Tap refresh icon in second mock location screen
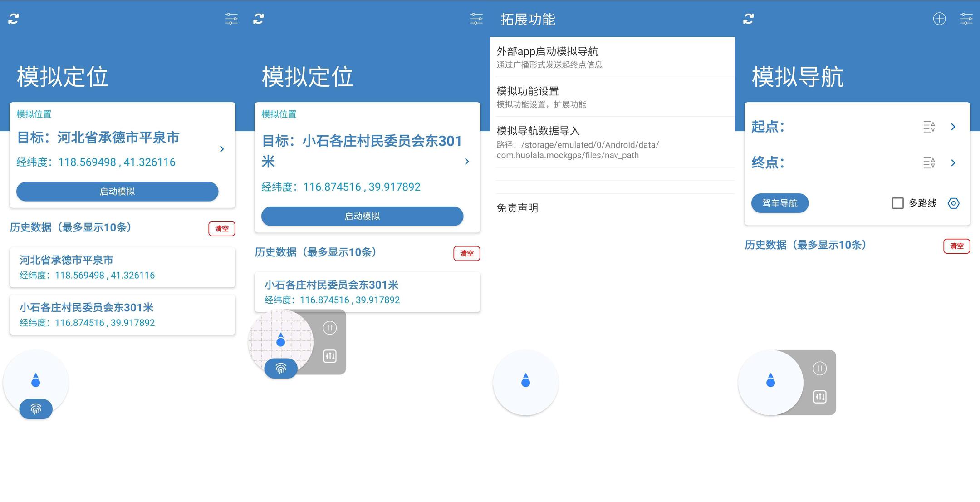 [259, 19]
